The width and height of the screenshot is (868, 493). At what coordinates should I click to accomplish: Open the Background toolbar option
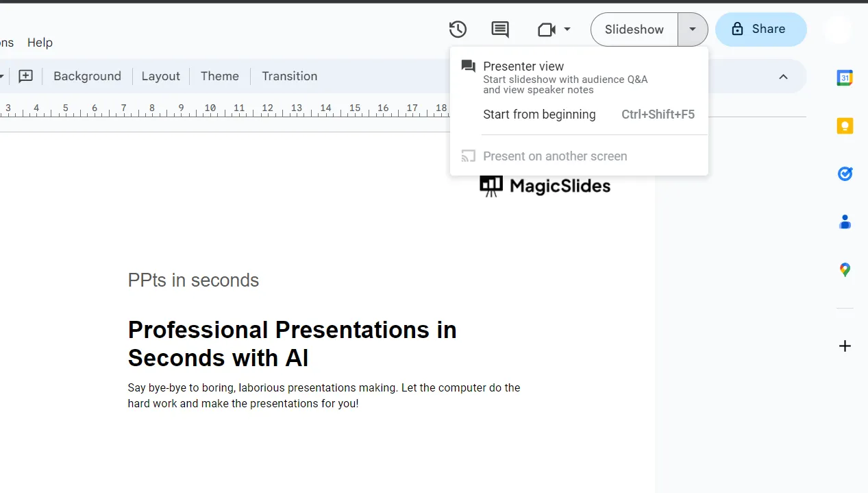coord(87,76)
